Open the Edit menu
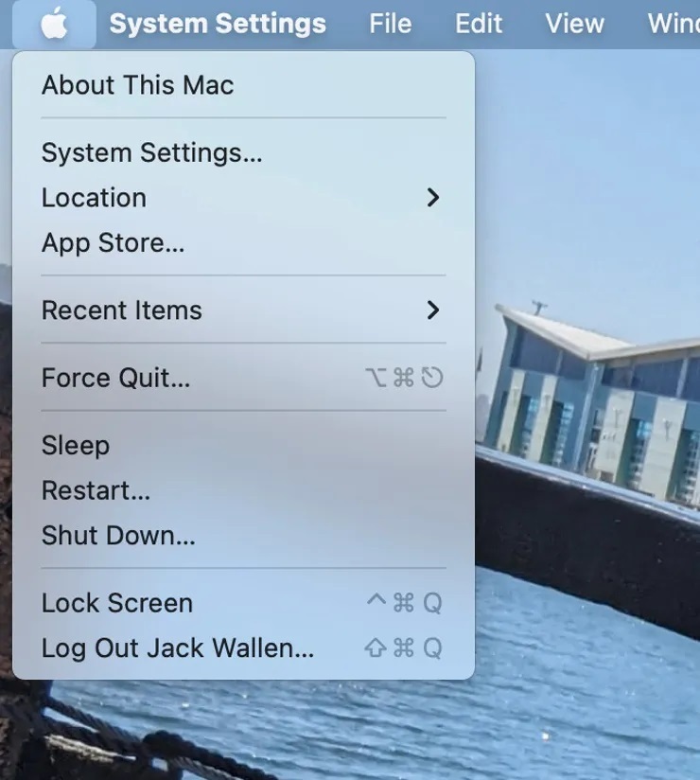700x780 pixels. click(479, 24)
